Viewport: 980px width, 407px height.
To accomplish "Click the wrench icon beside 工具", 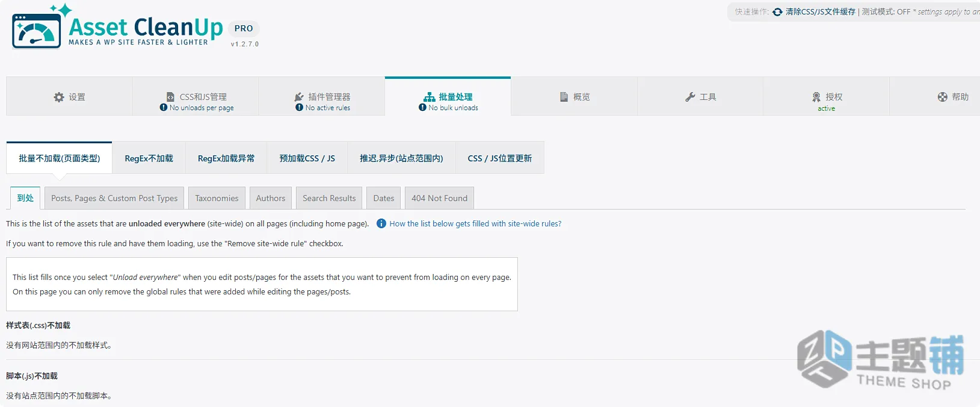I will (x=690, y=97).
